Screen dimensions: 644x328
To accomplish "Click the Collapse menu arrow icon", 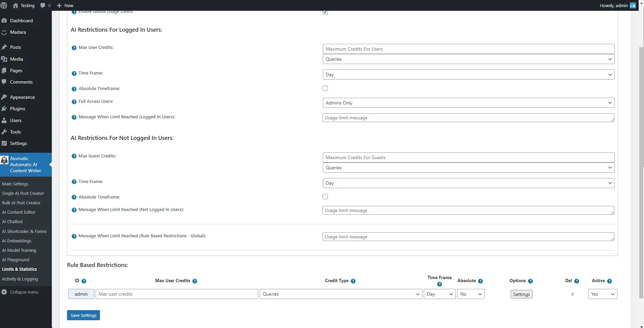I will pyautogui.click(x=4, y=292).
